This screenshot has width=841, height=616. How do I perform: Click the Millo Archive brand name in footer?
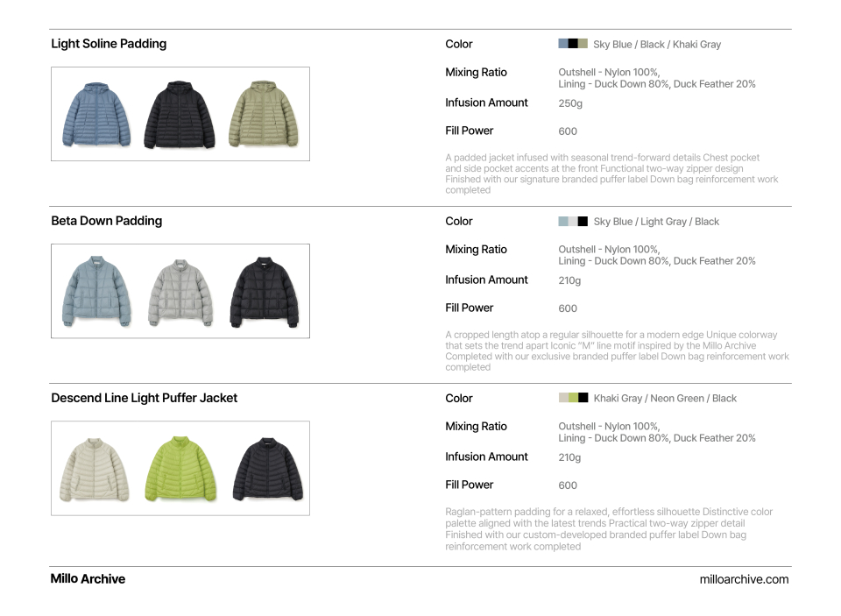click(88, 579)
